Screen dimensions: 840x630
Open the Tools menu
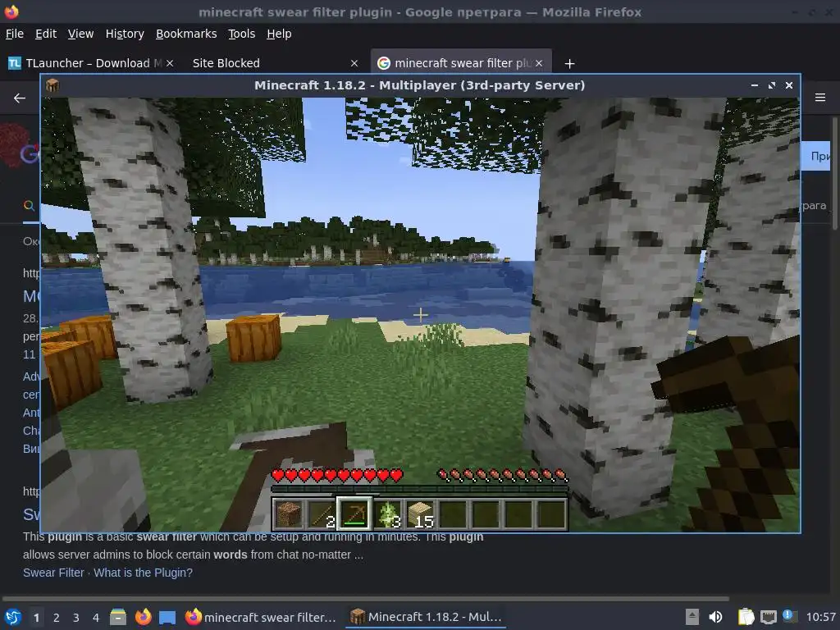coord(242,34)
